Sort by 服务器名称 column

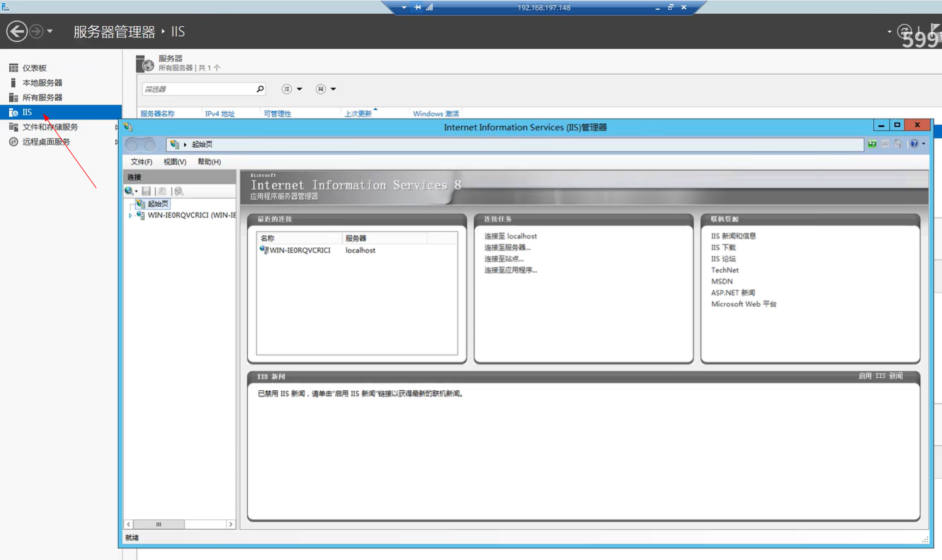coord(157,113)
